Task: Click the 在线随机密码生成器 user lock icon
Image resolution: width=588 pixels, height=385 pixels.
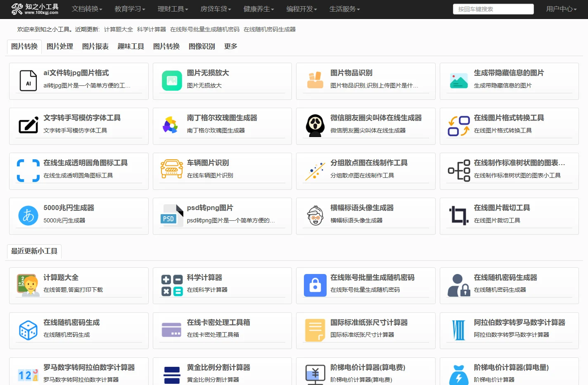Action: (459, 285)
